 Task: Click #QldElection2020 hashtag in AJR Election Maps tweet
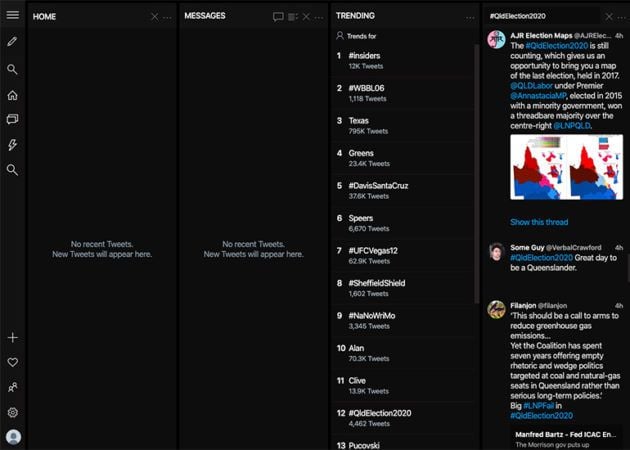pos(557,45)
